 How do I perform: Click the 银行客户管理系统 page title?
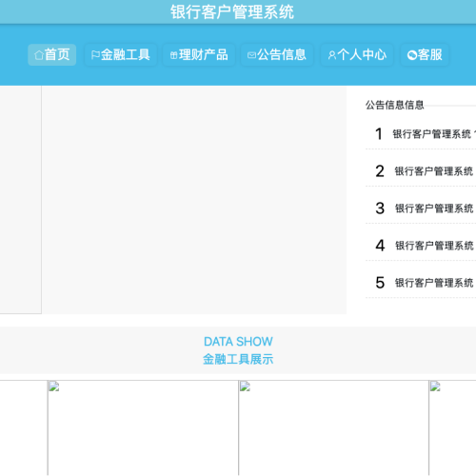click(232, 12)
